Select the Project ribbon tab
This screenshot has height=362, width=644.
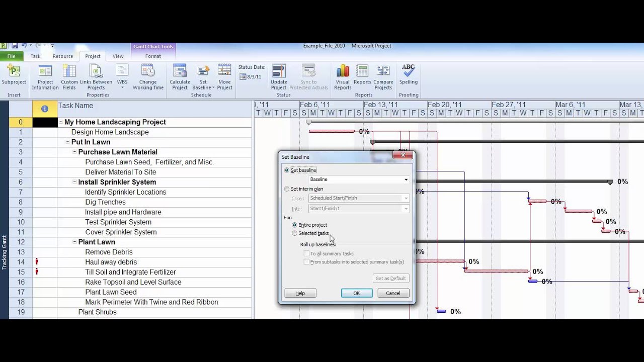pos(93,56)
